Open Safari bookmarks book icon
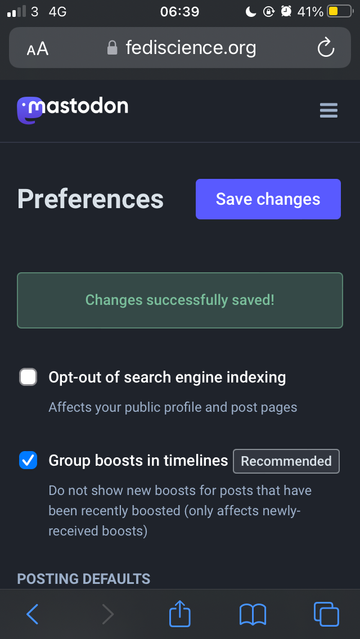360x639 pixels. [253, 614]
